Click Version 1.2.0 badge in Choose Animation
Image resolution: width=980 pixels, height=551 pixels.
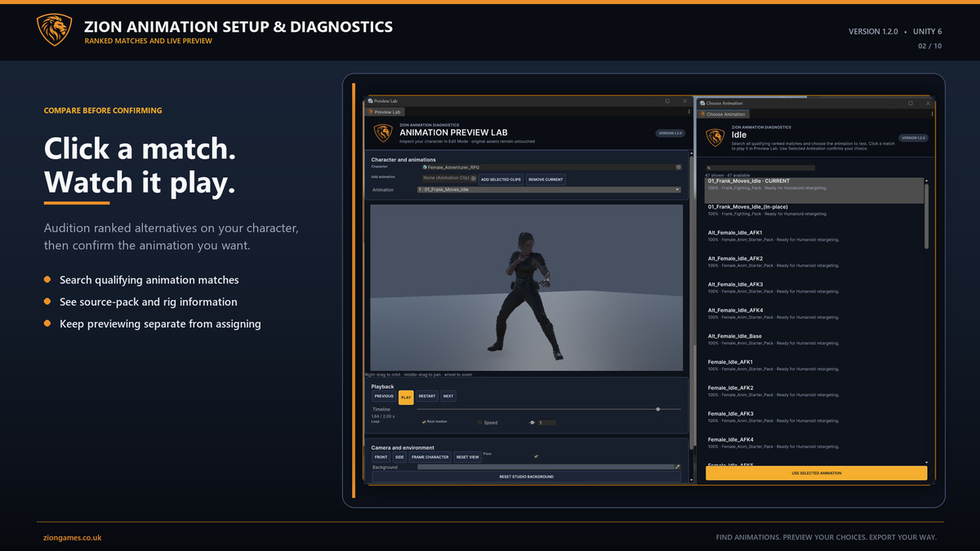point(913,138)
